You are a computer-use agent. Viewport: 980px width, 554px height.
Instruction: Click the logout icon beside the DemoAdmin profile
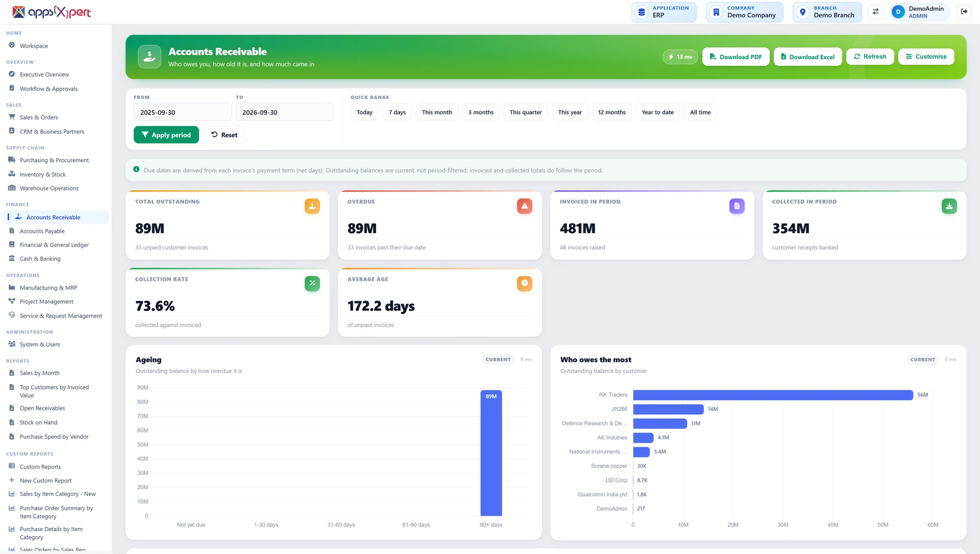(964, 12)
